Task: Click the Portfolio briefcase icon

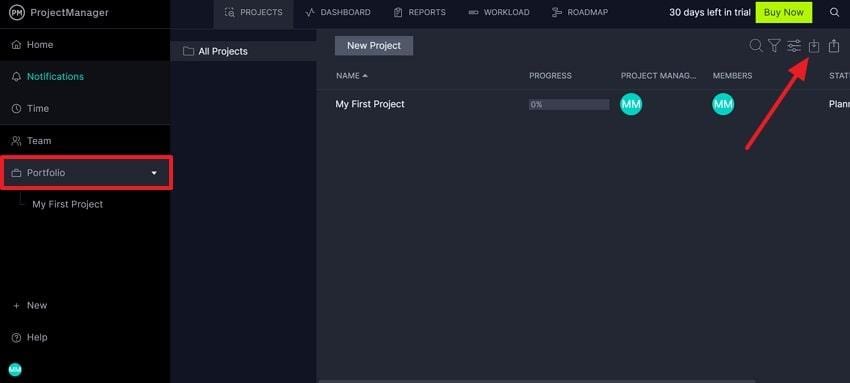Action: pos(16,173)
